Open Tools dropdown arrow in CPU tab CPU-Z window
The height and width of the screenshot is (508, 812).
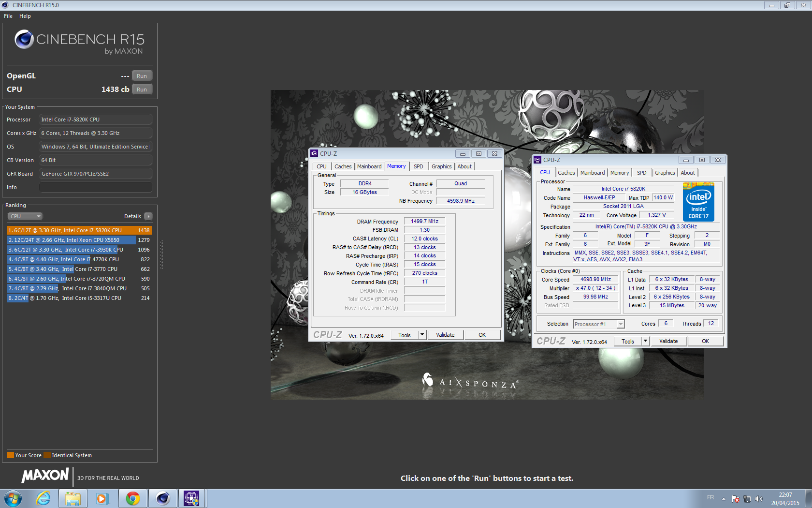click(645, 341)
